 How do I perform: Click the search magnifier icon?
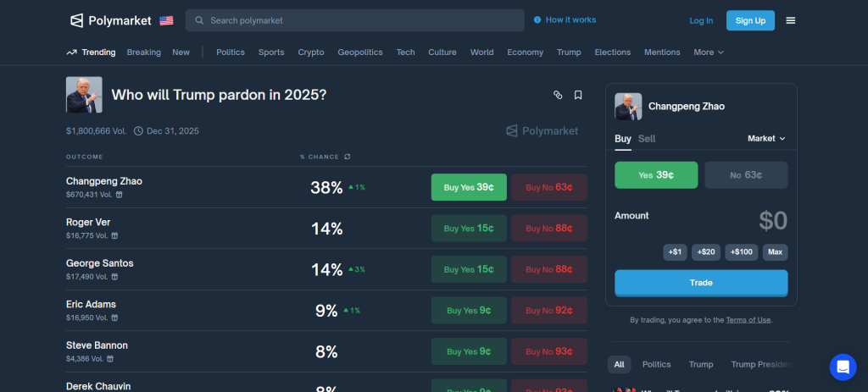point(199,20)
